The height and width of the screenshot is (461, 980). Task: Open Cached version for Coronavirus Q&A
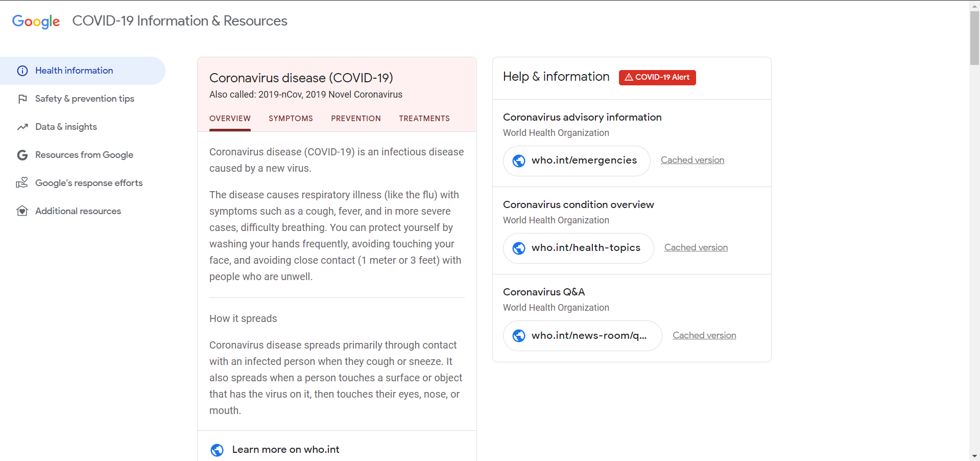[704, 336]
